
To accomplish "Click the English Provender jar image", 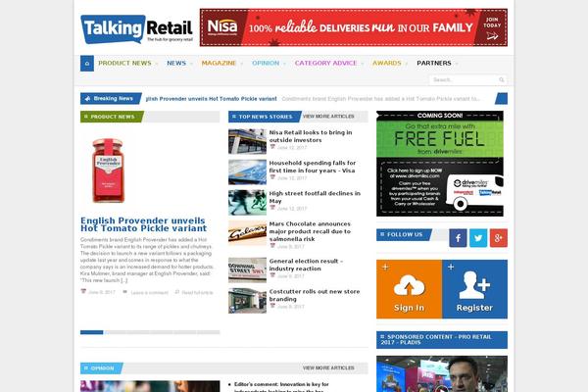I will [x=108, y=171].
